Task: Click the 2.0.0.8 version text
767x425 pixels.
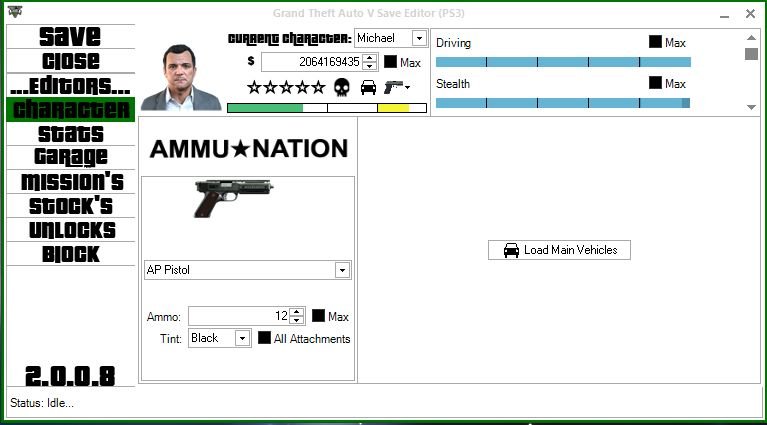Action: click(70, 376)
